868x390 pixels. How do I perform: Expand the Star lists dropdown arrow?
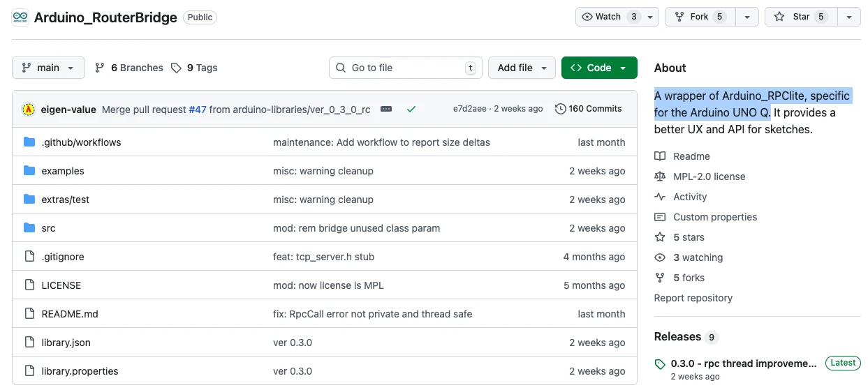(848, 17)
